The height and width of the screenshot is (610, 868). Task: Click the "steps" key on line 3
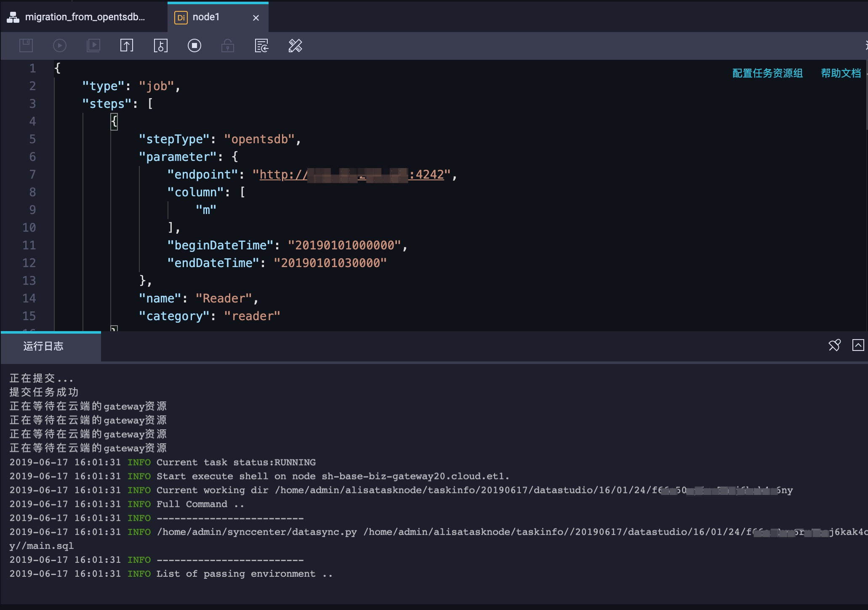click(x=107, y=104)
